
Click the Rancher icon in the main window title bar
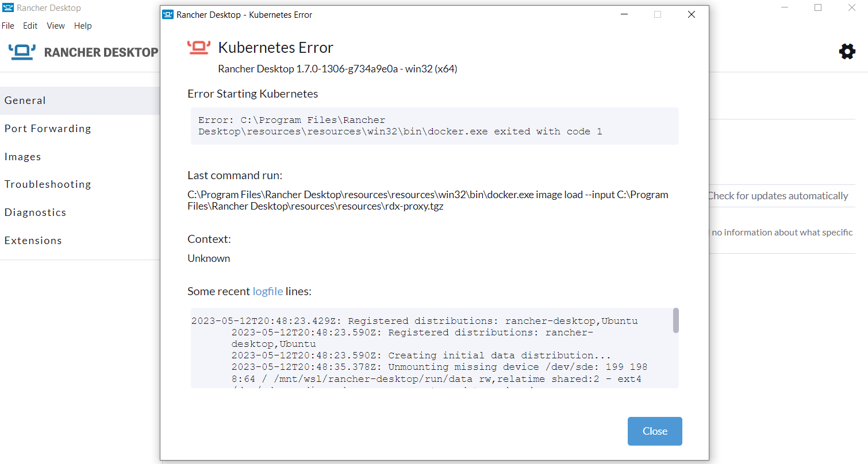pyautogui.click(x=9, y=7)
